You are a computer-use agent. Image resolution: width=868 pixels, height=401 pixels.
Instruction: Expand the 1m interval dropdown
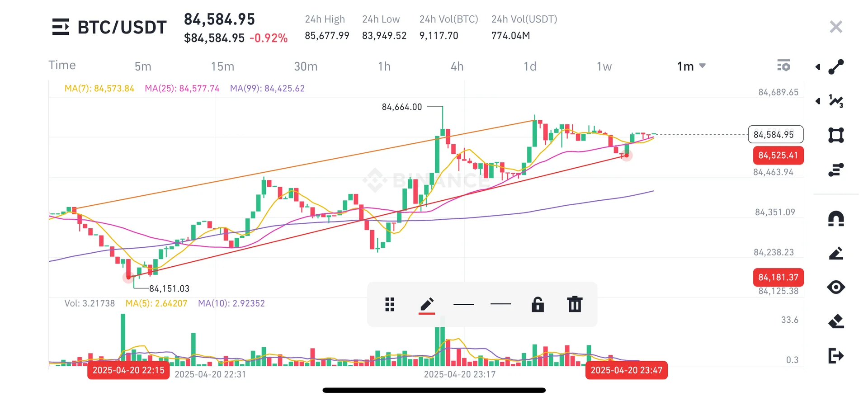691,66
